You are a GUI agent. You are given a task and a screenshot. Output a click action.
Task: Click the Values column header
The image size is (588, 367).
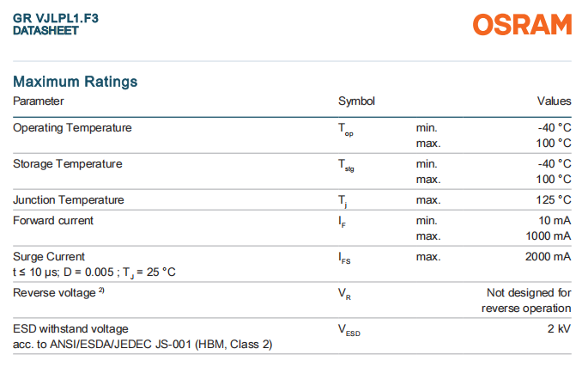554,101
